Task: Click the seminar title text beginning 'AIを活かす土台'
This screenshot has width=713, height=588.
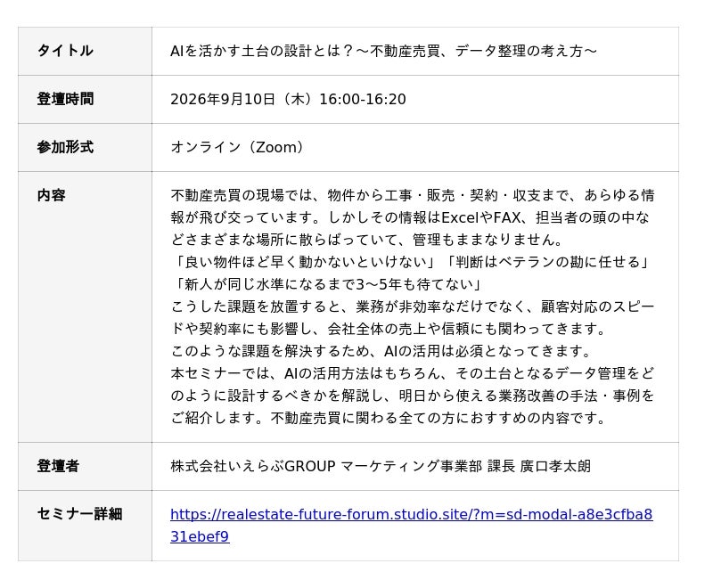Action: click(383, 51)
